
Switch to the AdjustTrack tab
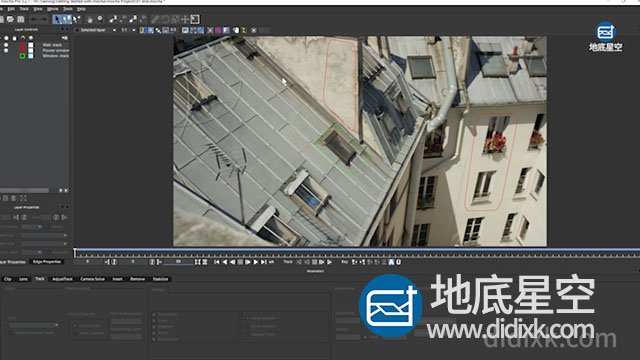click(62, 279)
